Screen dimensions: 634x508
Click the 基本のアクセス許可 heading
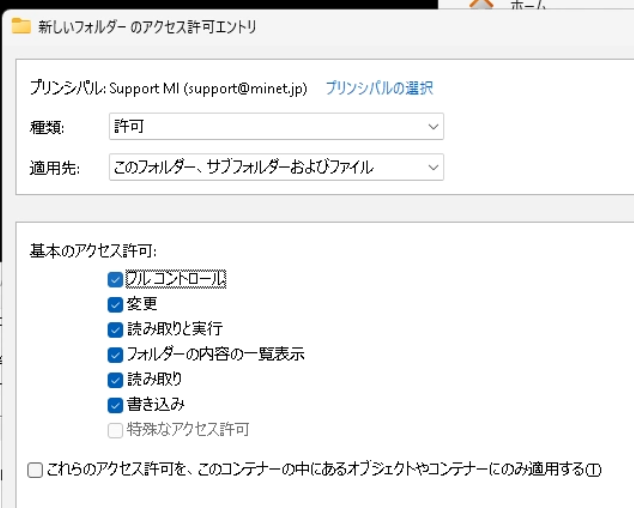(x=93, y=251)
